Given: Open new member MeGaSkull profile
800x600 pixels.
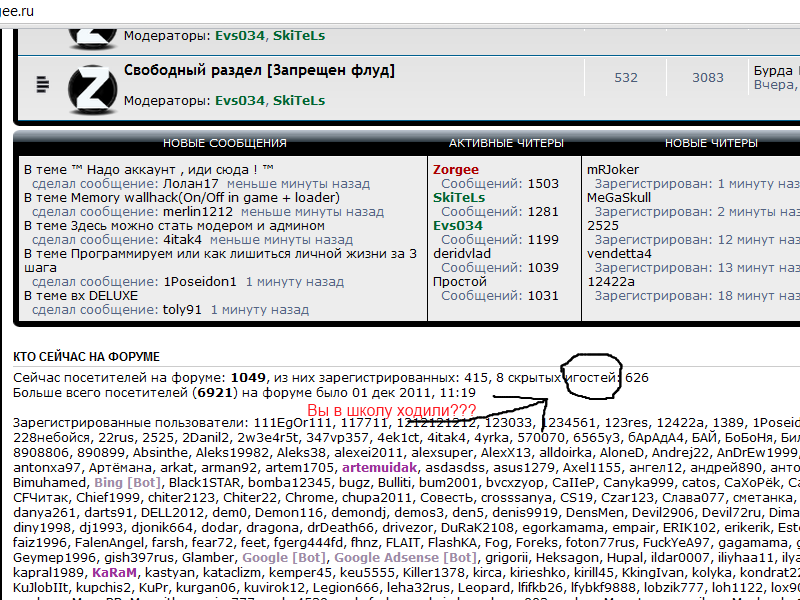Looking at the screenshot, I should [619, 197].
